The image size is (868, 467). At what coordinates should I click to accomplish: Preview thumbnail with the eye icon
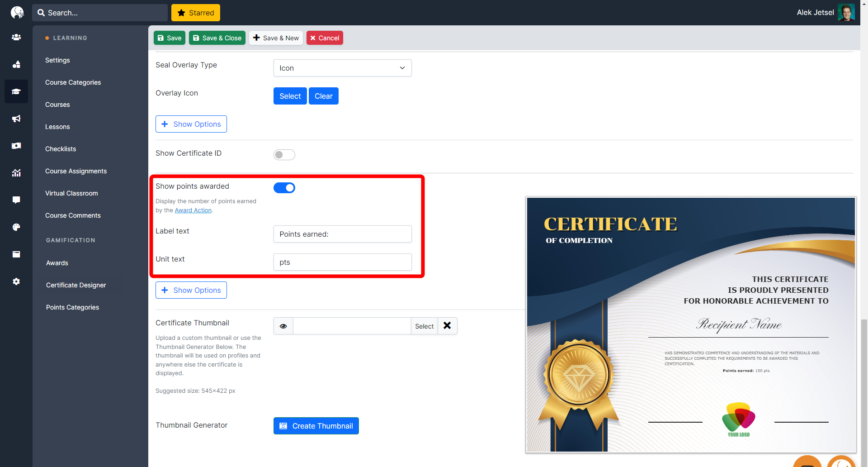pyautogui.click(x=283, y=326)
